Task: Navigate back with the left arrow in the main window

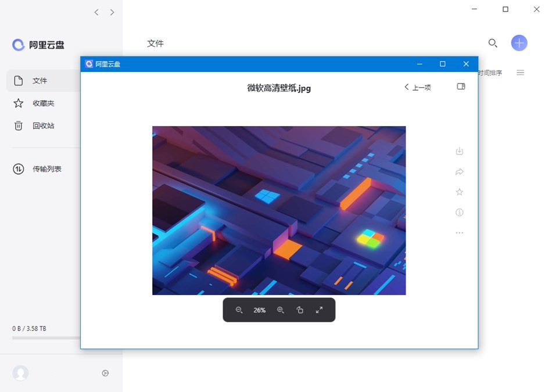Action: (96, 12)
